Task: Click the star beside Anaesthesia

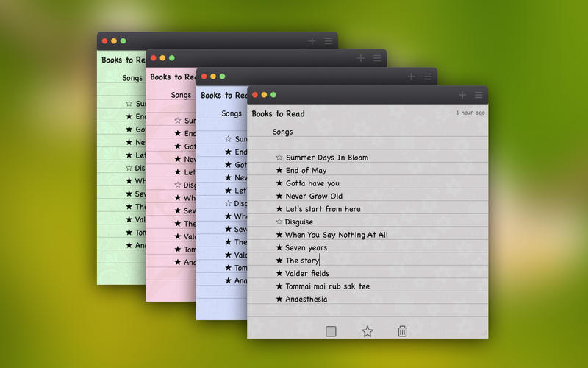Action: click(x=279, y=300)
